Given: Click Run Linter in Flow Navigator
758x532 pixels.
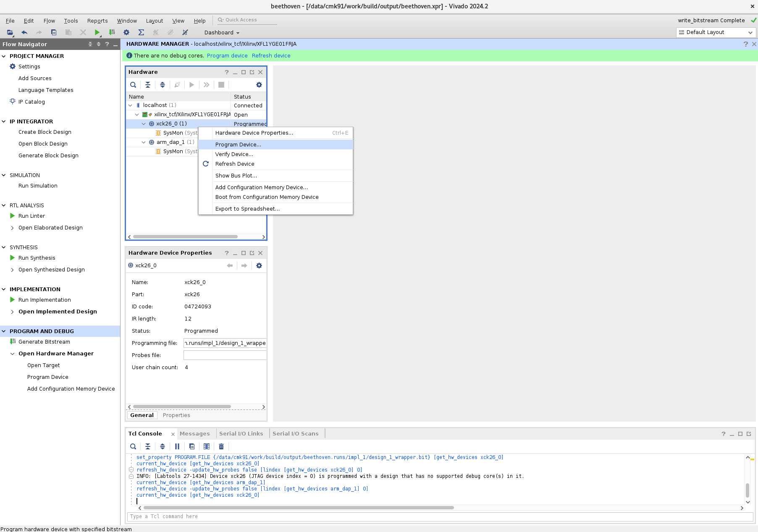Looking at the screenshot, I should [31, 216].
